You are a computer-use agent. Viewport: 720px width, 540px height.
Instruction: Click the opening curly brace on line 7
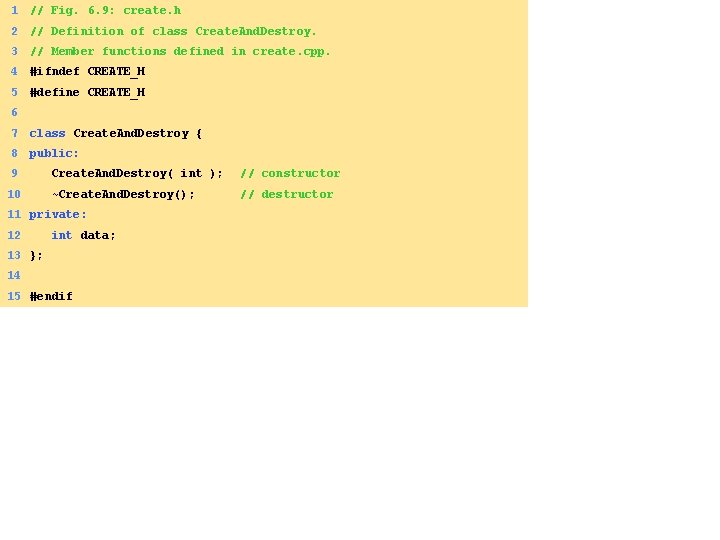point(199,134)
